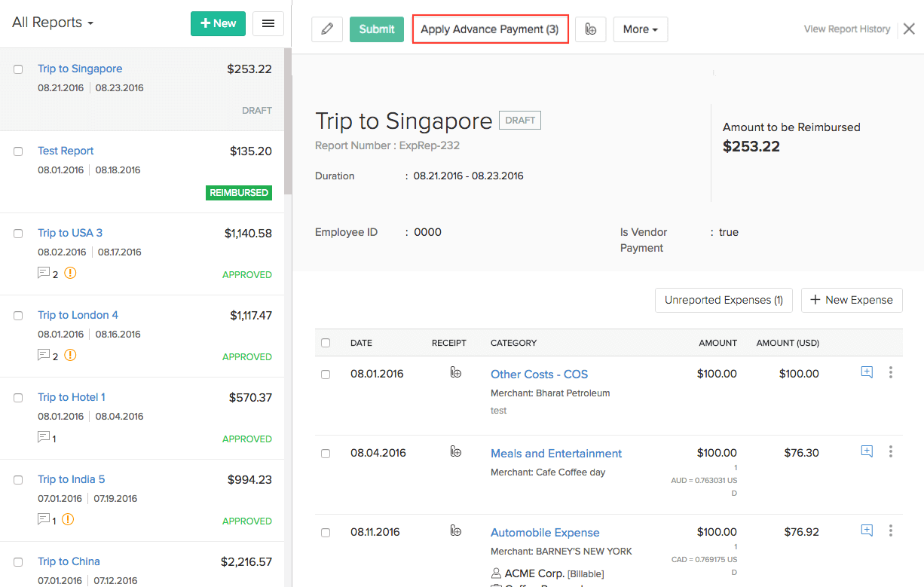Tick the select-all expenses header checkbox
The height and width of the screenshot is (587, 924).
[326, 343]
